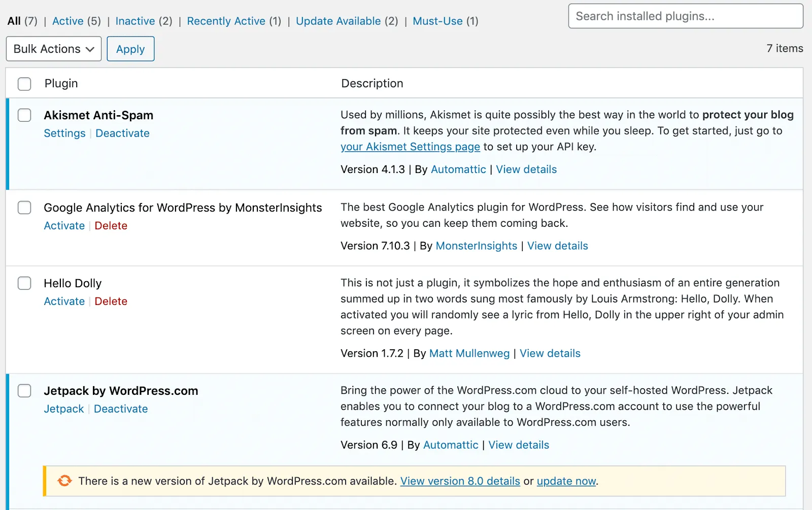Check the select-all Plugin checkbox

pos(24,84)
